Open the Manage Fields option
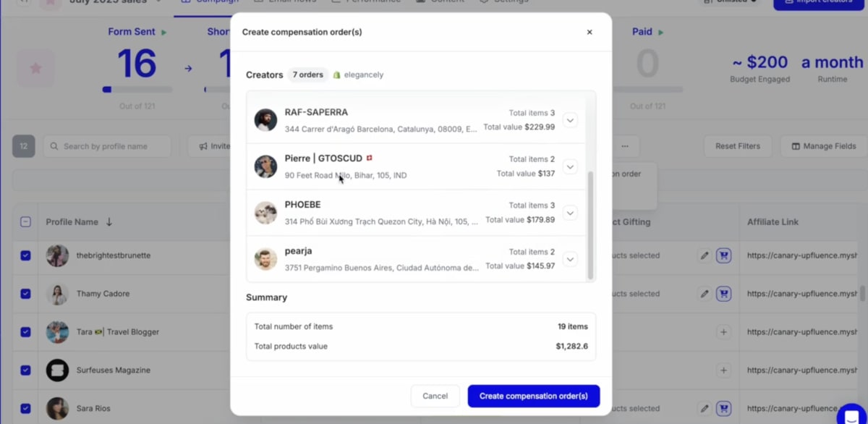 tap(824, 146)
